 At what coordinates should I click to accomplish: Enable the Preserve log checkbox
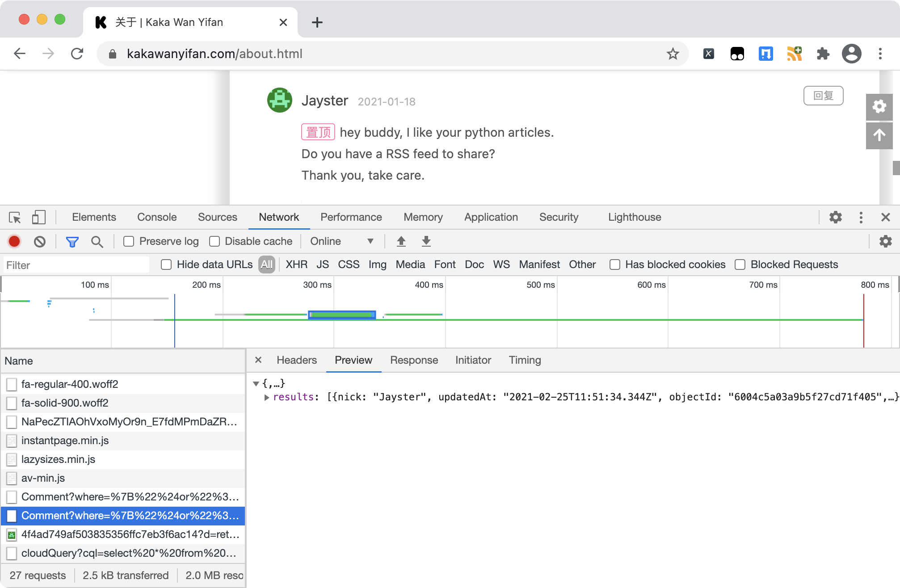coord(129,241)
